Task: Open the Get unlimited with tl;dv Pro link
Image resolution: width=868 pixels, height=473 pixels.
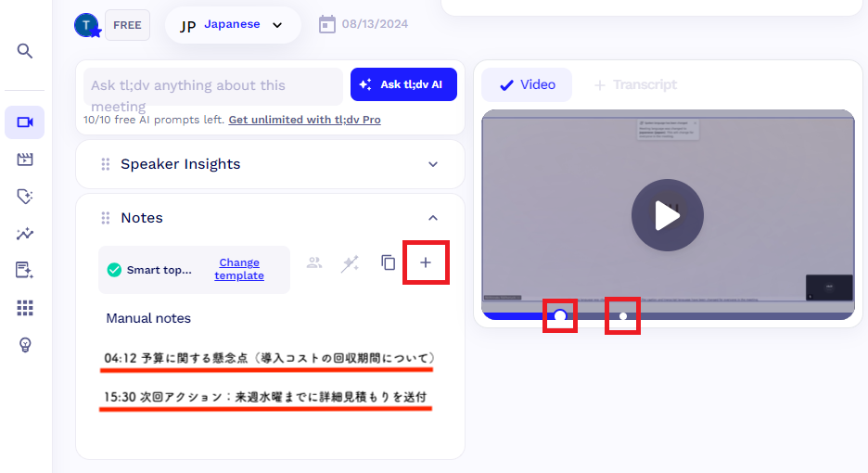Action: [304, 120]
